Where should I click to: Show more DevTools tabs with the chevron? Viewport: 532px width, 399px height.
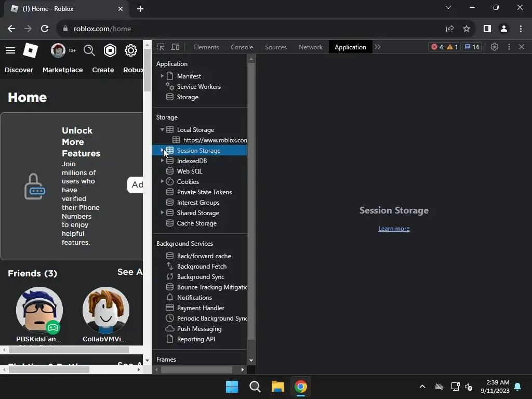point(378,47)
